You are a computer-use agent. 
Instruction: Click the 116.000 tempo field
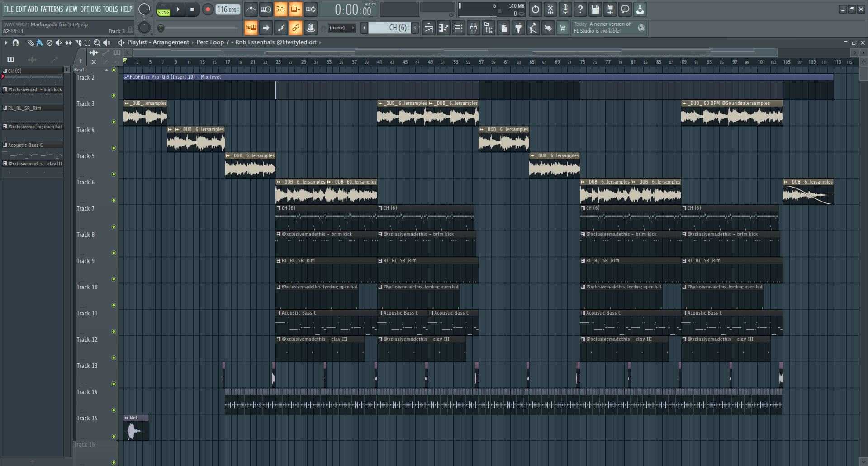[x=228, y=9]
